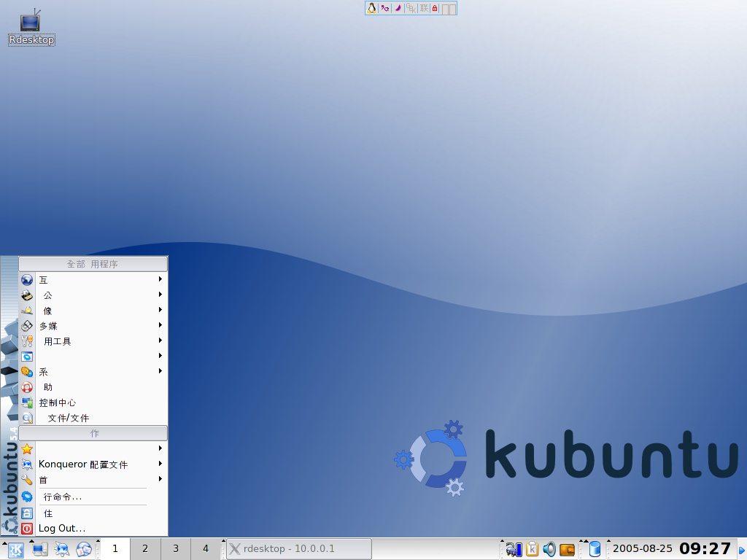The height and width of the screenshot is (560, 747).
Task: Click the computer monitor icon in panel
Action: (x=39, y=550)
